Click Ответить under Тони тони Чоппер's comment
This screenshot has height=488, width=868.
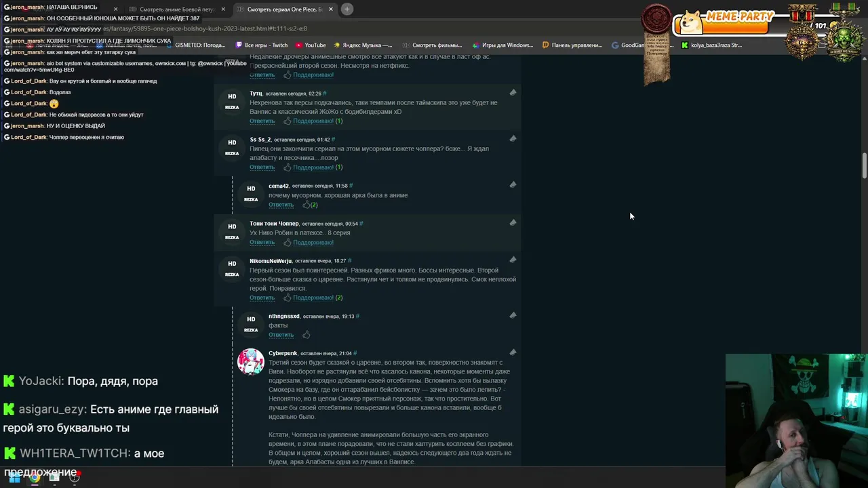[x=262, y=242]
